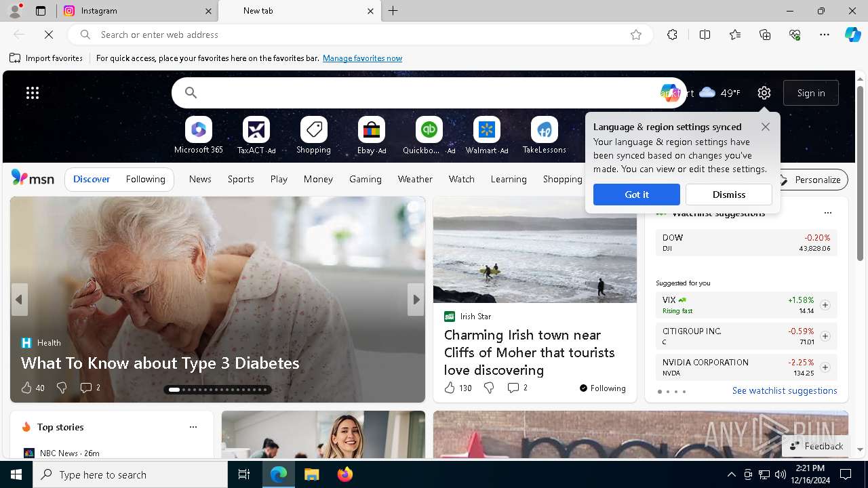Image resolution: width=868 pixels, height=488 pixels.
Task: Select the Following feed tab
Action: click(146, 179)
